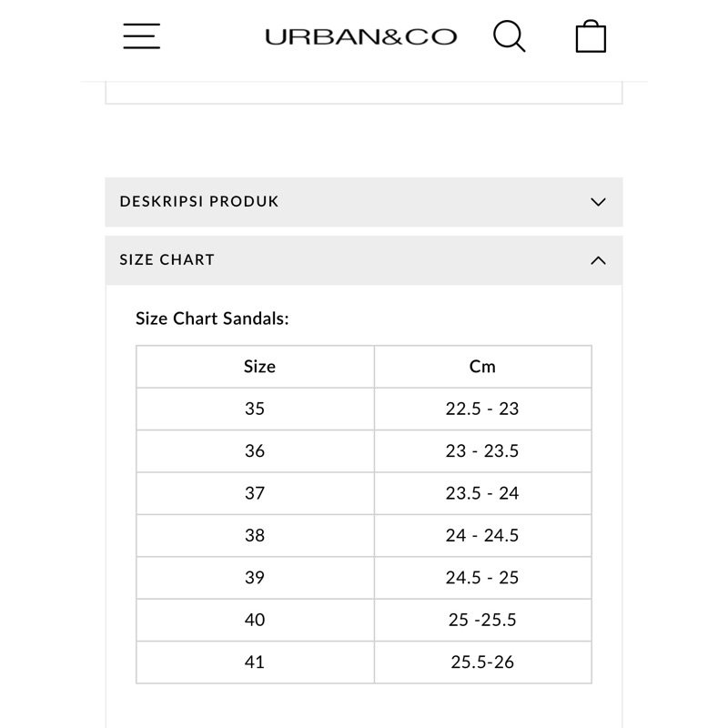Click size 40 cell
This screenshot has width=728, height=728.
pyautogui.click(x=255, y=620)
